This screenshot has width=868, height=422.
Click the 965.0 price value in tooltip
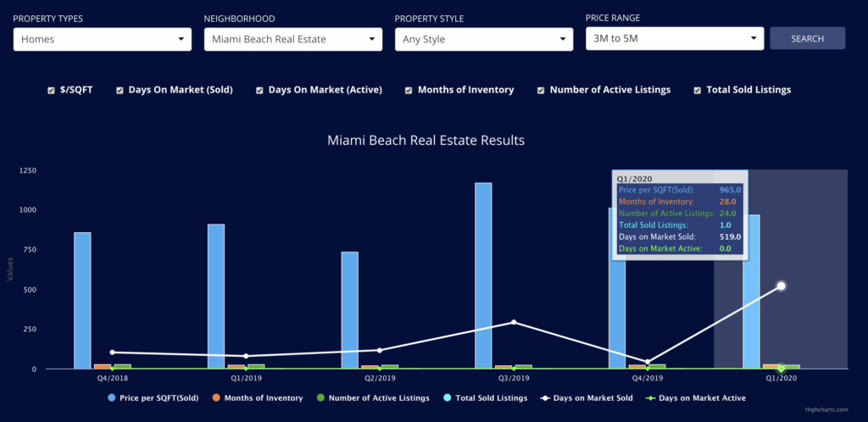(x=730, y=191)
